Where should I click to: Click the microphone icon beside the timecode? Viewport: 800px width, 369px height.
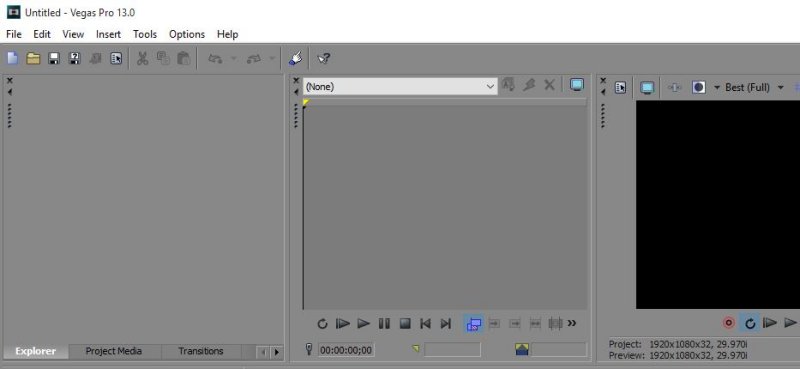(x=309, y=349)
